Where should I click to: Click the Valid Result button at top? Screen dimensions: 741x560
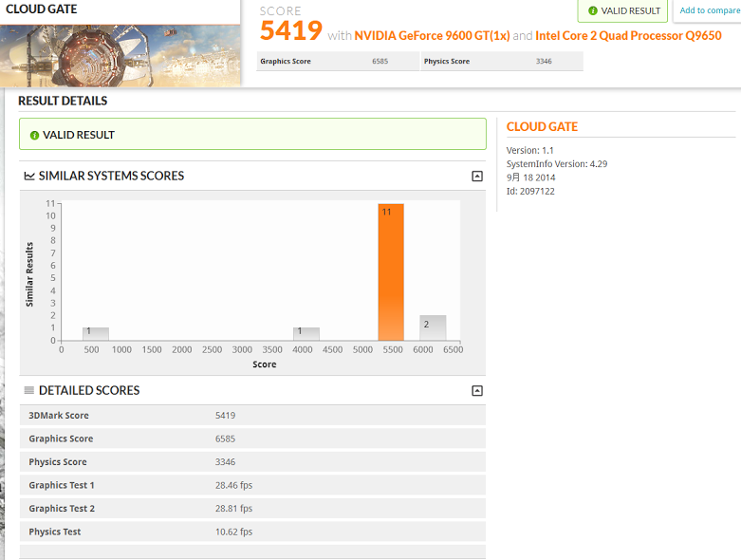click(x=622, y=10)
